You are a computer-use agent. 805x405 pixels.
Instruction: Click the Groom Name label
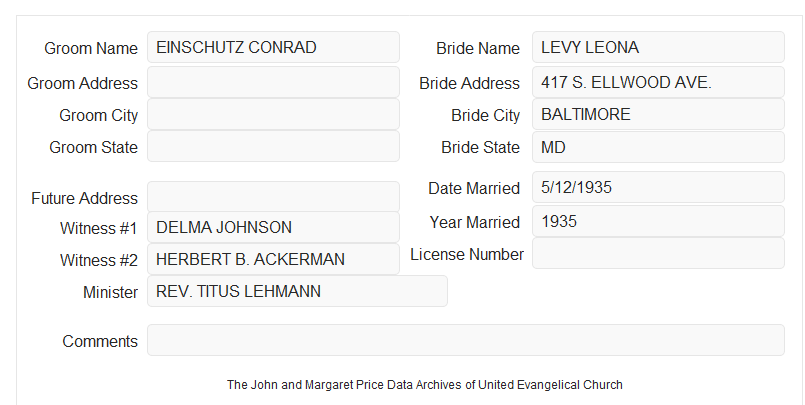click(x=91, y=48)
